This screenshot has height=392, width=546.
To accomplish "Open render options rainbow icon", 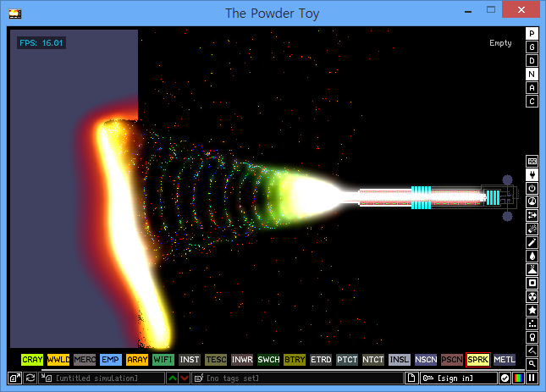I will point(518,378).
